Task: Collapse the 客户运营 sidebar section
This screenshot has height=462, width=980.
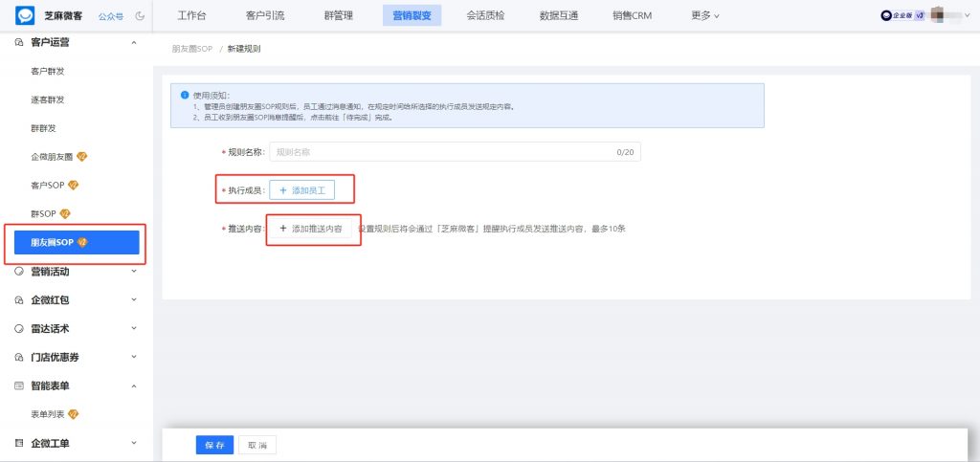Action: [133, 43]
